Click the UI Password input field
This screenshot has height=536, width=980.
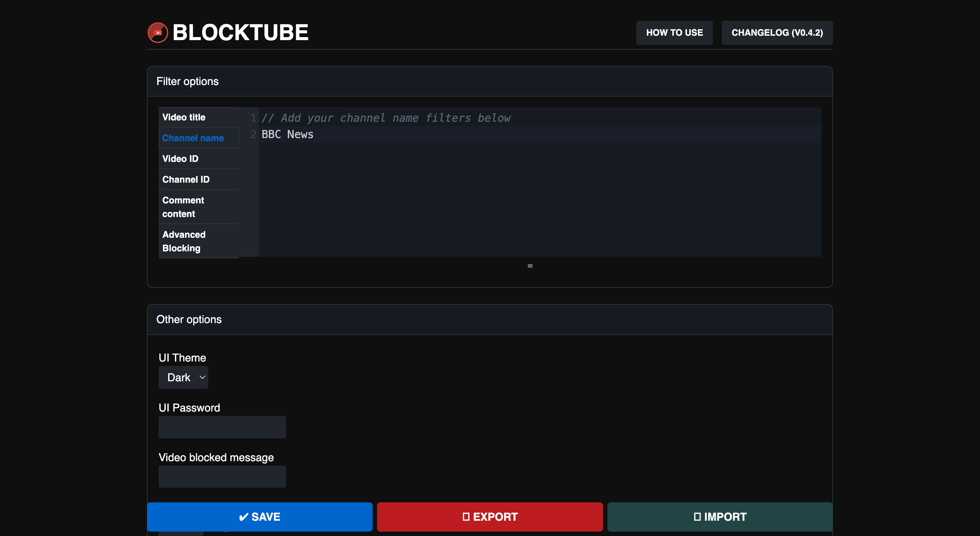click(x=222, y=427)
